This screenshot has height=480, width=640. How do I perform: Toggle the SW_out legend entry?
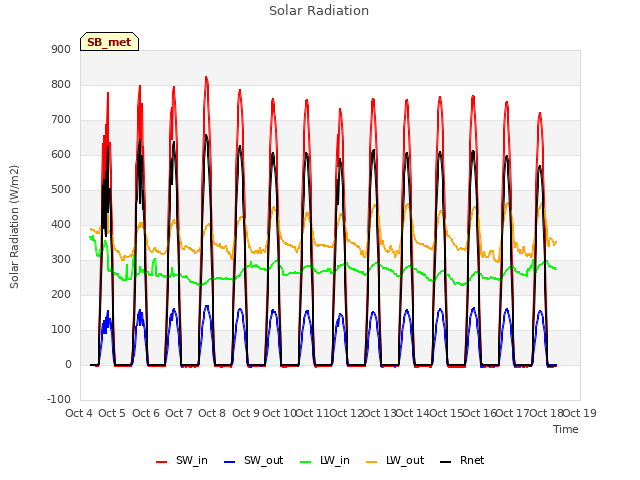[x=253, y=460]
